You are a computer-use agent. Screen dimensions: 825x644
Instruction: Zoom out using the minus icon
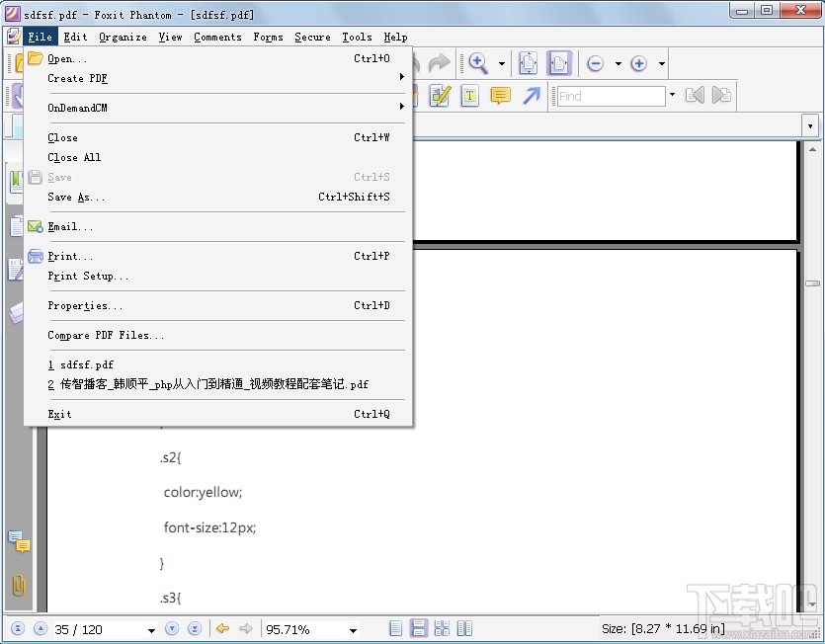click(x=597, y=63)
